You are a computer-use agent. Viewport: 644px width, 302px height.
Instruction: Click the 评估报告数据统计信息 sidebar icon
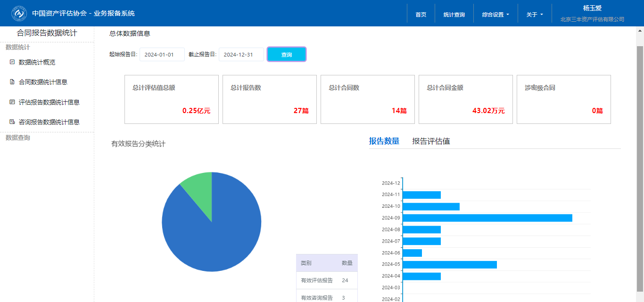pos(12,102)
